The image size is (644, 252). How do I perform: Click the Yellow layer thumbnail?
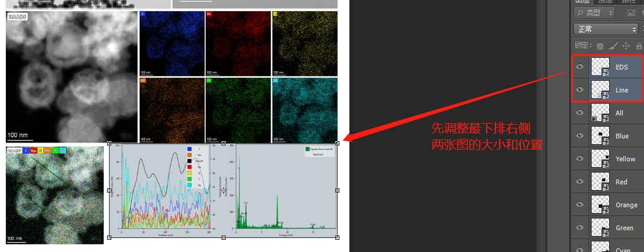[600, 159]
